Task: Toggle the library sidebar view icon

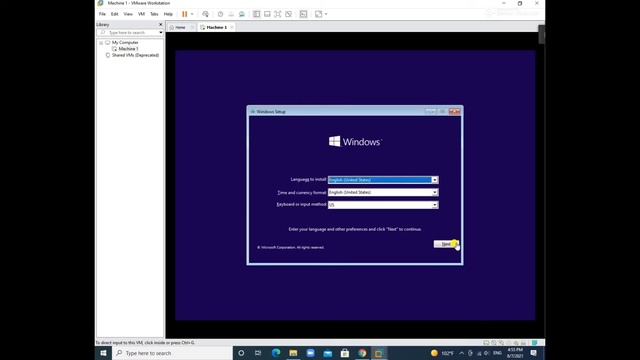Action: pyautogui.click(x=256, y=14)
